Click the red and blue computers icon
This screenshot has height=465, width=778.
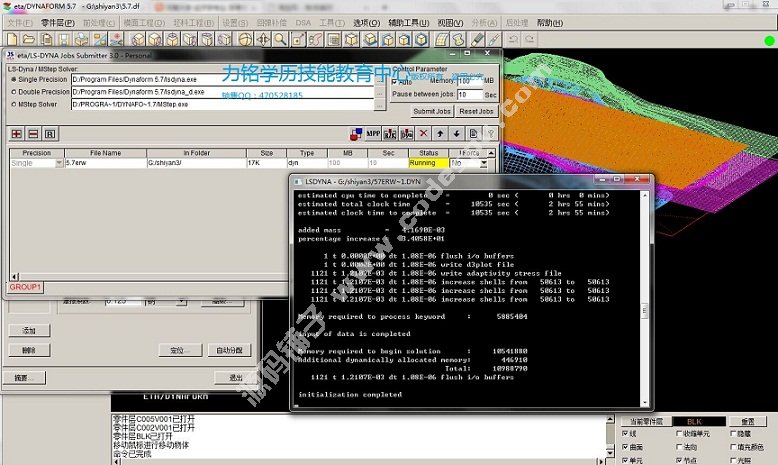(x=356, y=133)
